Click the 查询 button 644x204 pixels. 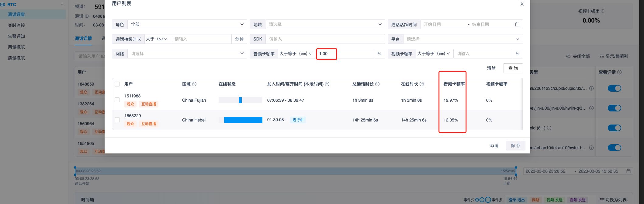[x=513, y=68]
